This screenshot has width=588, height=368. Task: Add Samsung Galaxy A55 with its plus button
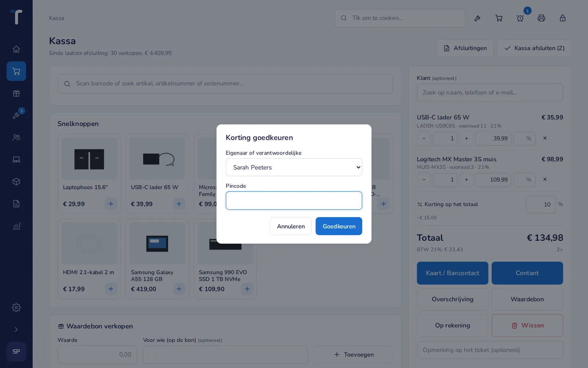179,289
